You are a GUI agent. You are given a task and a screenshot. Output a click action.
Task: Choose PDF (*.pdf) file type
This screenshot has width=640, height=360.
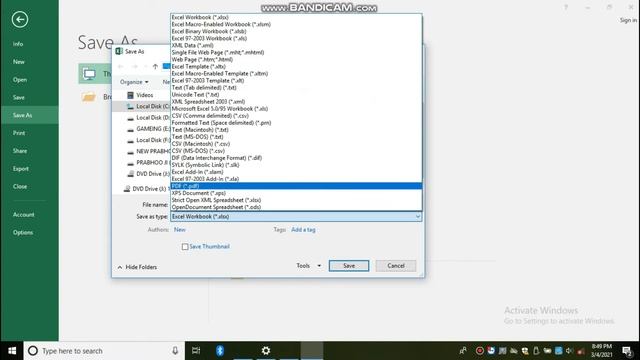tap(296, 186)
